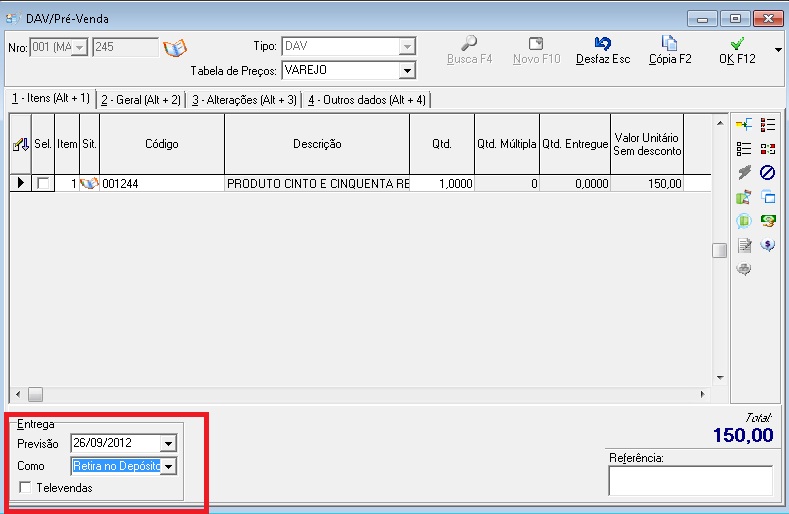
Task: Click the horizontal scrollbar thumb of the grid
Action: tap(36, 394)
